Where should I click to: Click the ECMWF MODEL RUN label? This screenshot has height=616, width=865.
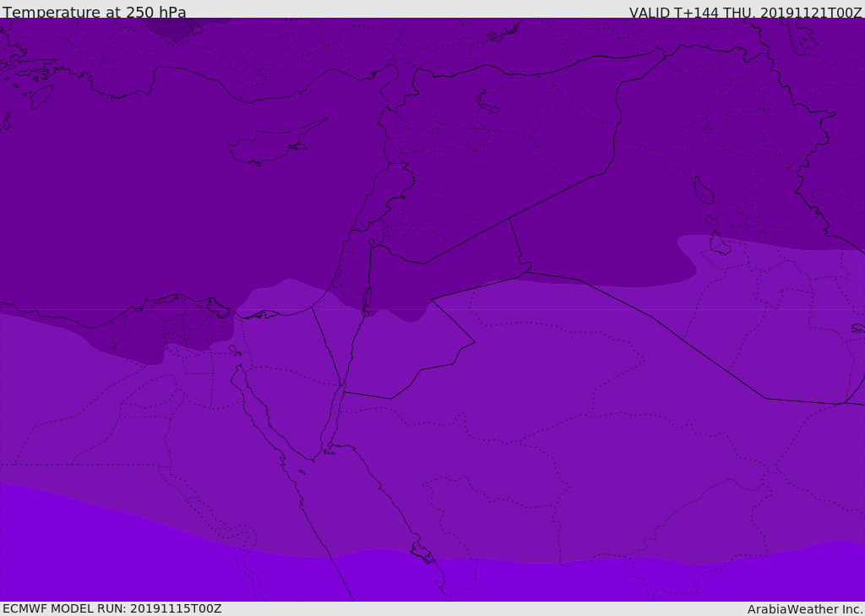112,608
